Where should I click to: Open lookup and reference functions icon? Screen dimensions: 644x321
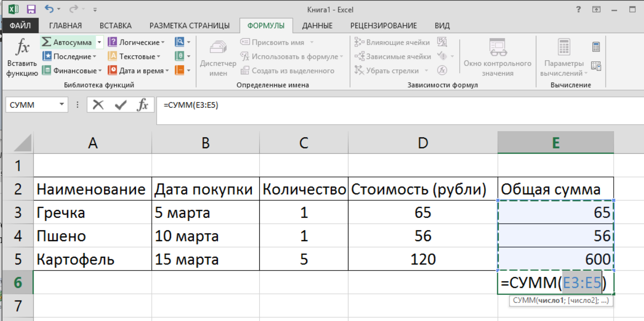183,42
